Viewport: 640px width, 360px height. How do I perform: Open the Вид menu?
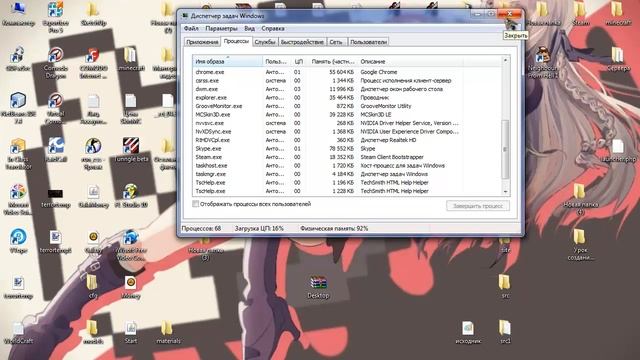click(x=249, y=29)
